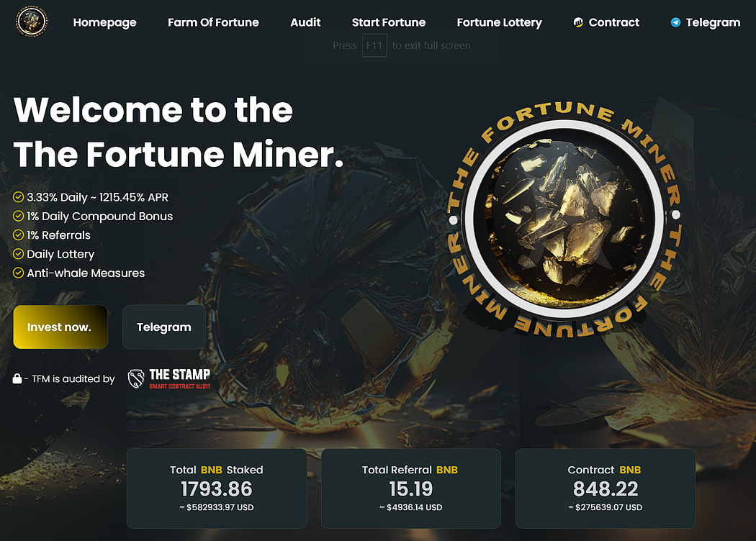756x541 pixels.
Task: Click the checkmark icon beside Daily Lottery
Action: pos(18,254)
